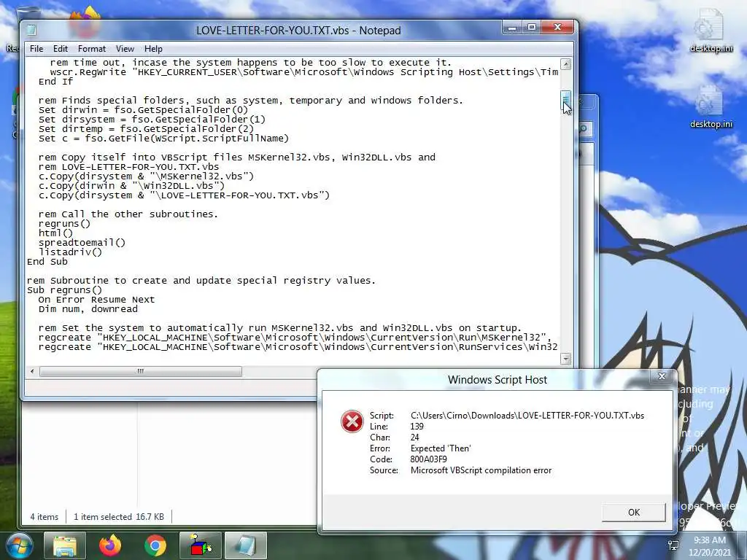Screen dimensions: 747x560
Task: Launch Google Chrome from the taskbar
Action: 155,545
